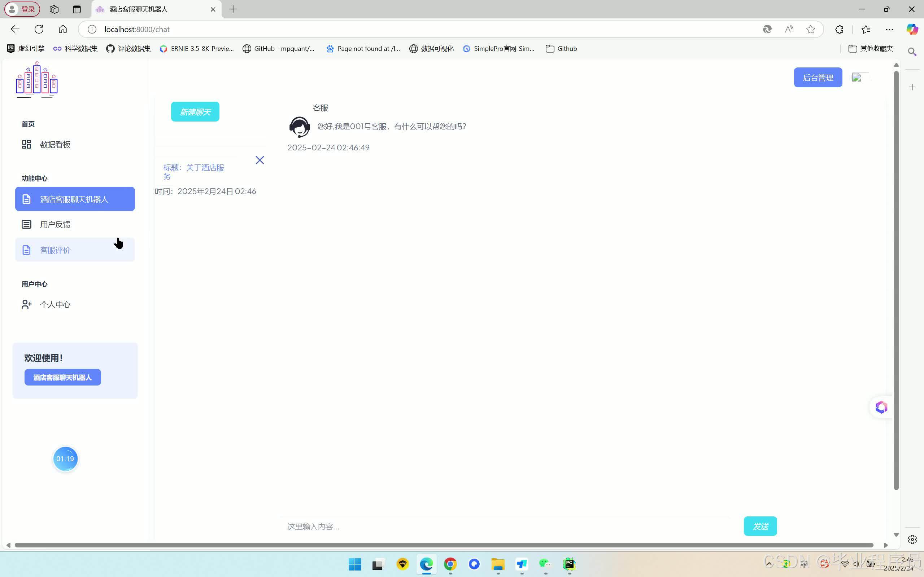
Task: Open the Github bookmarks folder
Action: [x=561, y=48]
